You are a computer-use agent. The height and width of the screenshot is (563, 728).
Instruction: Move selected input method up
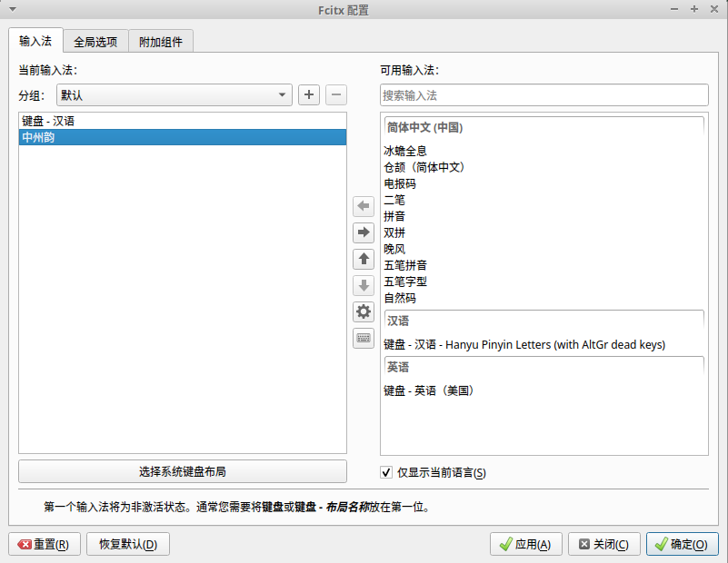[x=364, y=259]
